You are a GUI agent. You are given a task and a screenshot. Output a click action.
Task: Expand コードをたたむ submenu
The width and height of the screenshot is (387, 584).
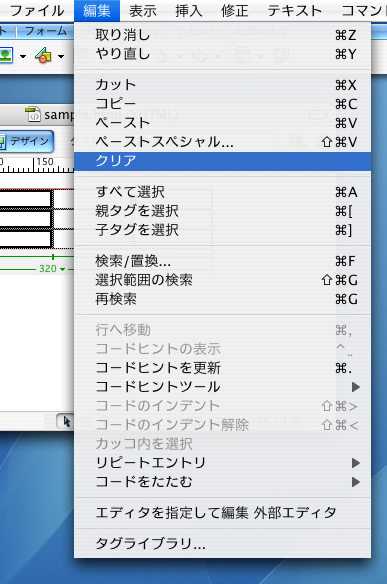pyautogui.click(x=222, y=482)
